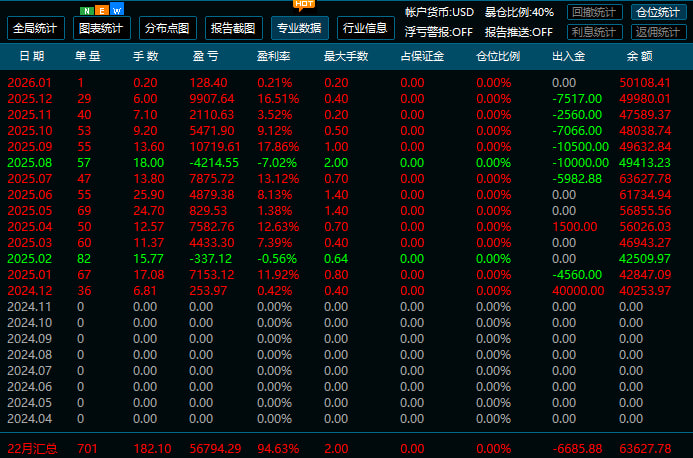
Task: Click order count 82
Action: [x=84, y=259]
